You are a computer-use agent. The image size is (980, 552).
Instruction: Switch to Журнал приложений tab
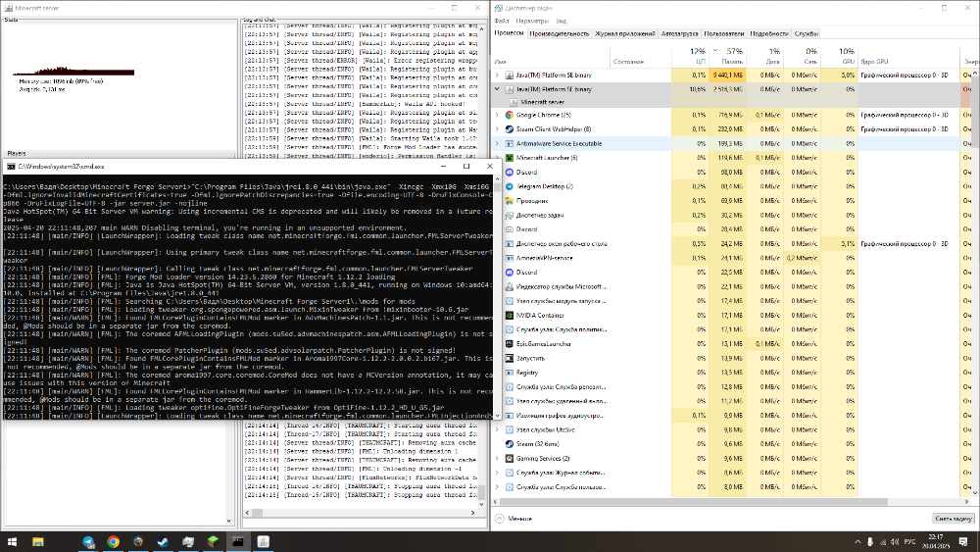(625, 33)
